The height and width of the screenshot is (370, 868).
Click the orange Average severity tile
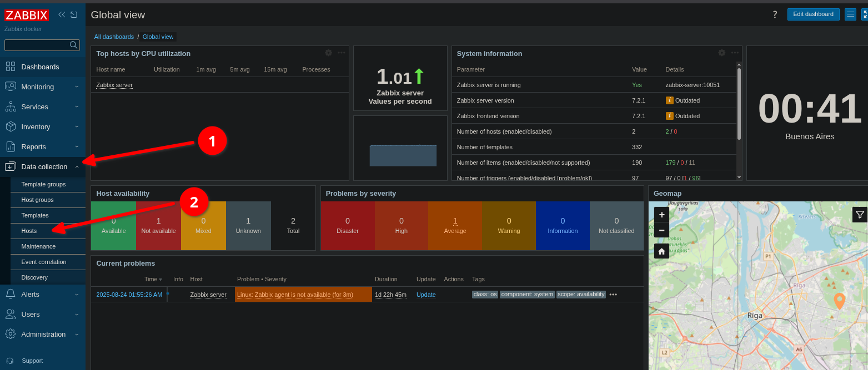point(455,225)
